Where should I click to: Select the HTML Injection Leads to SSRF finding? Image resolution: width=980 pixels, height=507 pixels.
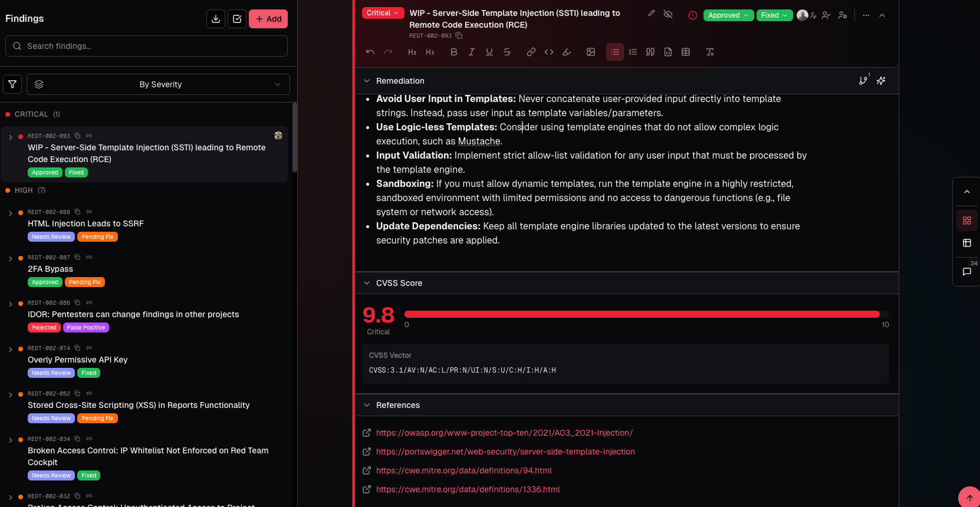click(85, 223)
